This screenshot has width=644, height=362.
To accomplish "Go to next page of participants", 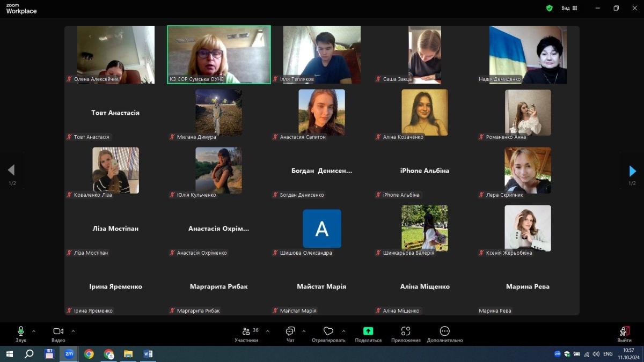I will tap(632, 171).
